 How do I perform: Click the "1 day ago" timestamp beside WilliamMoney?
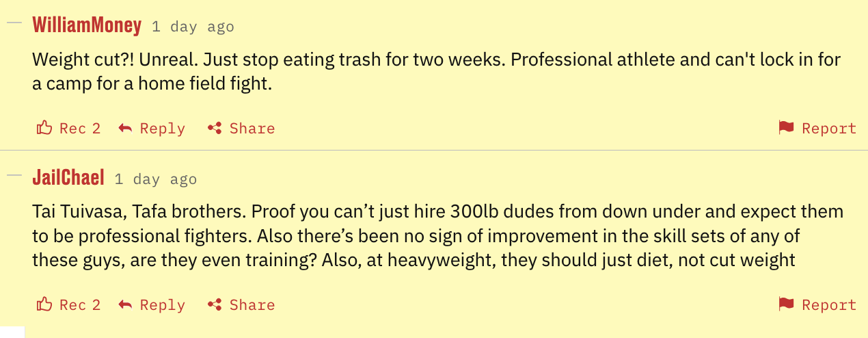[x=193, y=27]
